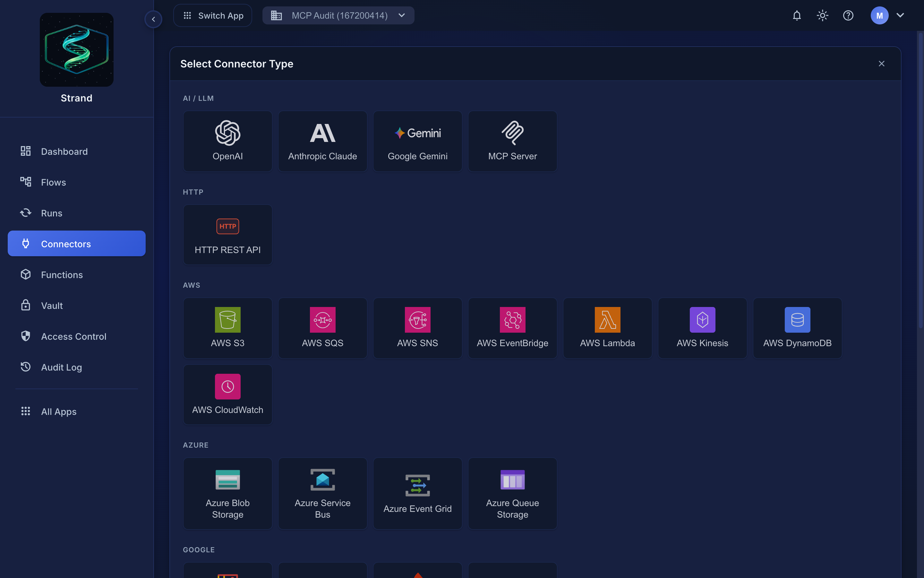
Task: Pick the AWS CloudWatch connector
Action: click(227, 395)
